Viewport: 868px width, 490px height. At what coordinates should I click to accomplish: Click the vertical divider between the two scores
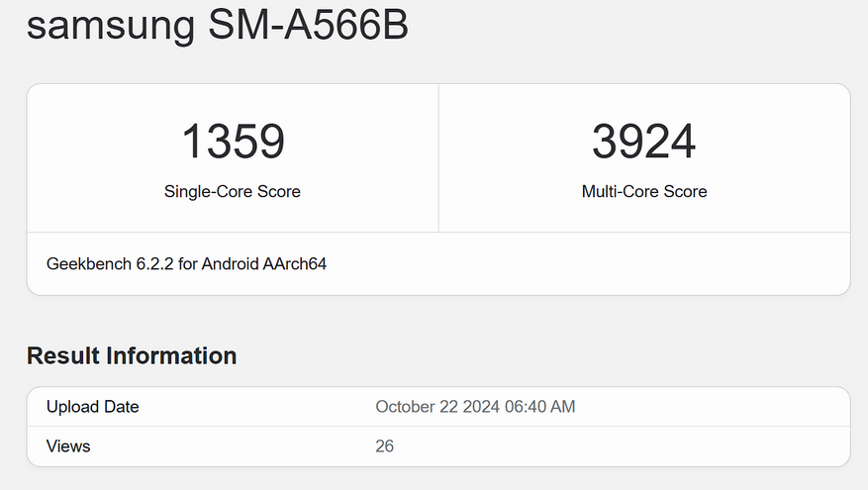tap(438, 158)
